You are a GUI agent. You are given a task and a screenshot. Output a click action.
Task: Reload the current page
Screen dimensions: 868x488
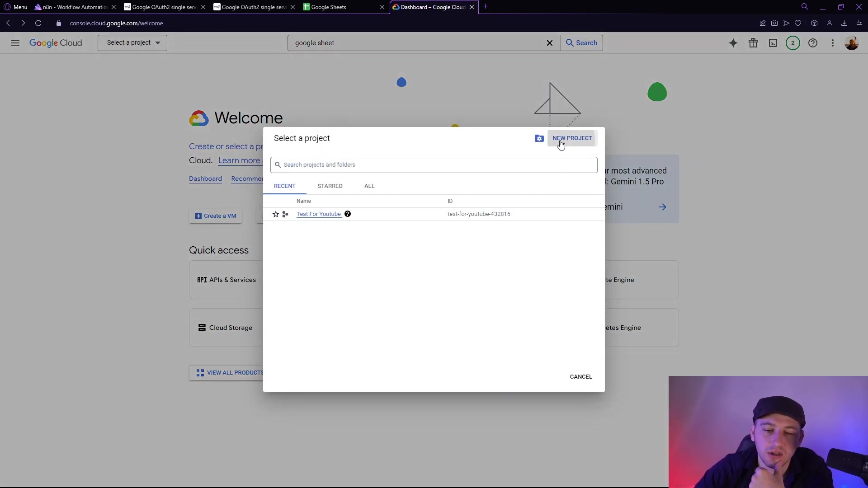[38, 23]
